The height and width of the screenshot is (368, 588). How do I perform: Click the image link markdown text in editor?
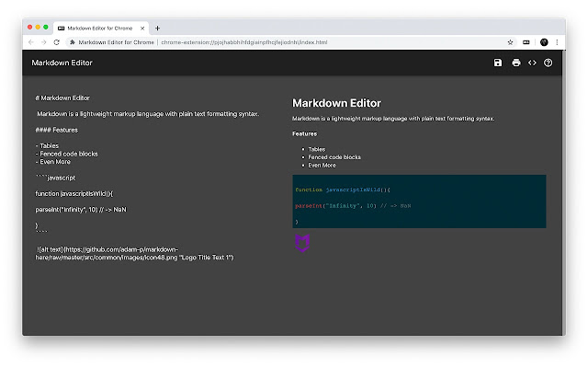click(x=135, y=254)
